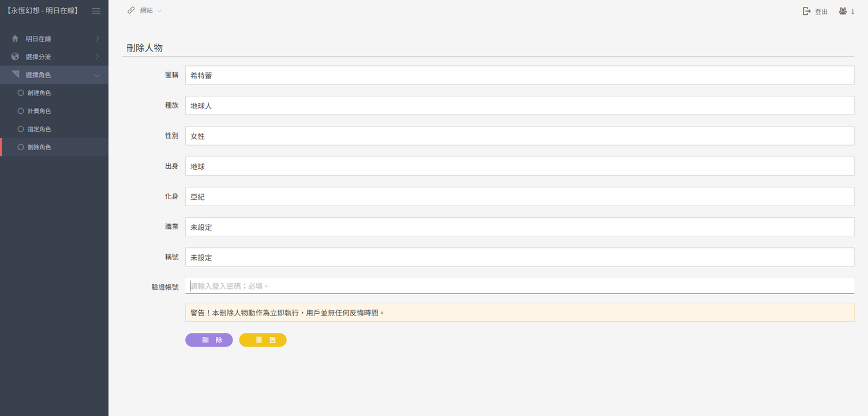This screenshot has width=868, height=416.
Task: Expand the 選擇分流 sidebar chevron
Action: pos(97,57)
